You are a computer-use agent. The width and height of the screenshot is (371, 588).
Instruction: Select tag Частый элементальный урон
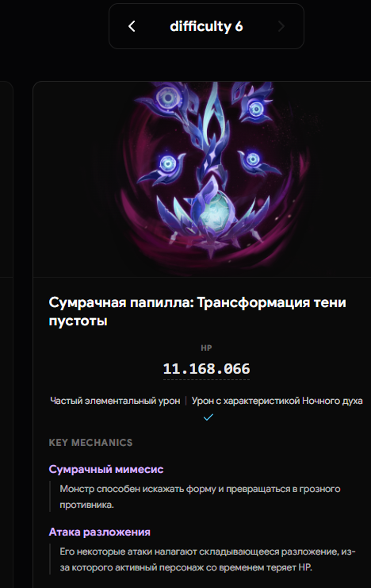(115, 401)
